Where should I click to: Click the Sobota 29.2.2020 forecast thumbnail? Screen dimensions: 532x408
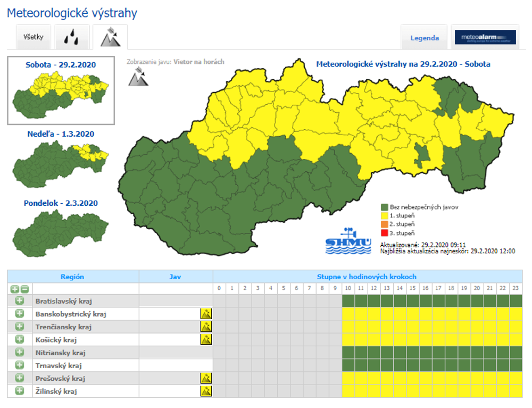pos(61,89)
